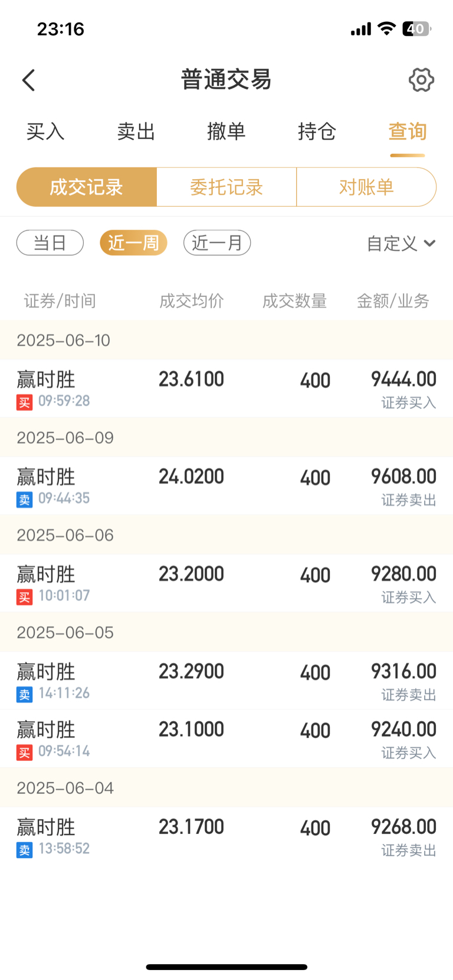Screen dimensions: 453x980
Task: Tap blue 卖 badge at 09:44:35
Action: (24, 500)
